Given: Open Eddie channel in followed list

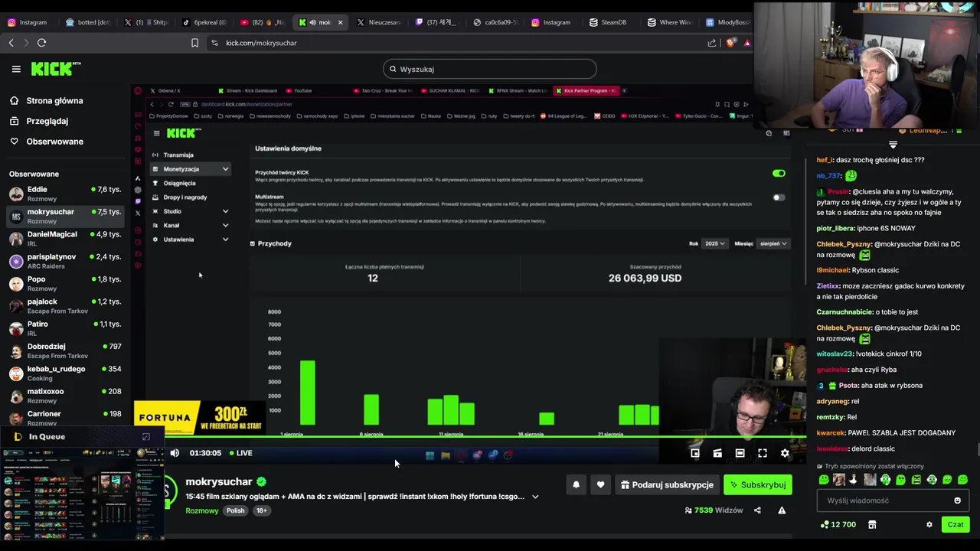Looking at the screenshot, I should click(x=65, y=194).
